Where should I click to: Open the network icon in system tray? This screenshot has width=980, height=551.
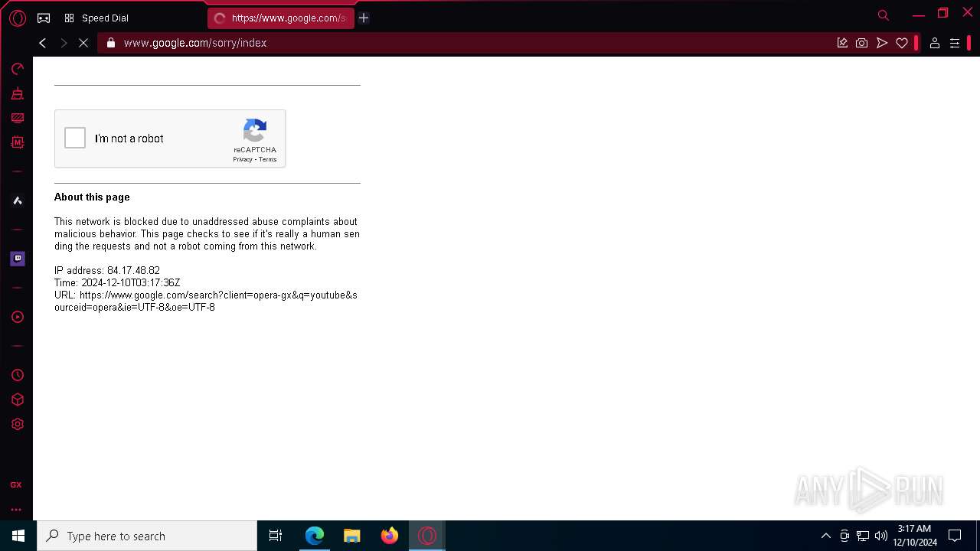coord(863,536)
